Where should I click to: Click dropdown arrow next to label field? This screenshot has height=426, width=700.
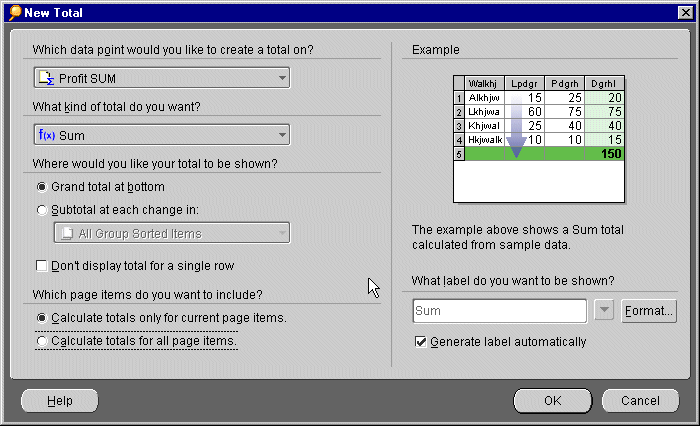click(604, 311)
